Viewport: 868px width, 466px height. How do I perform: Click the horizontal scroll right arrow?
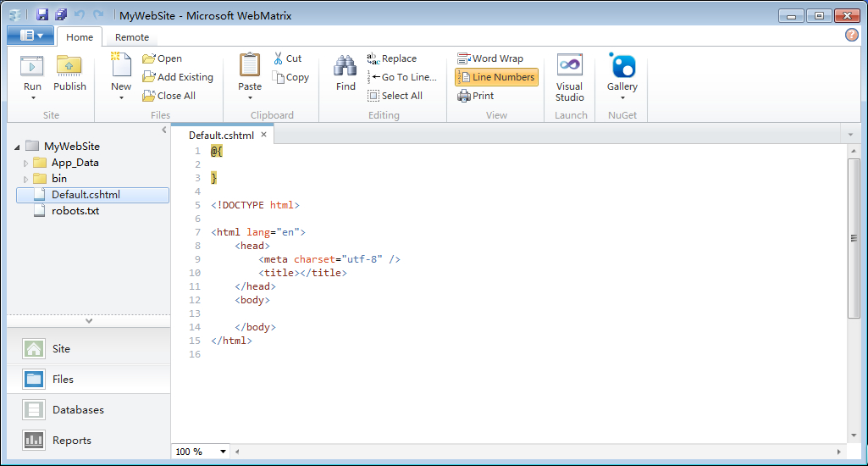click(x=839, y=452)
